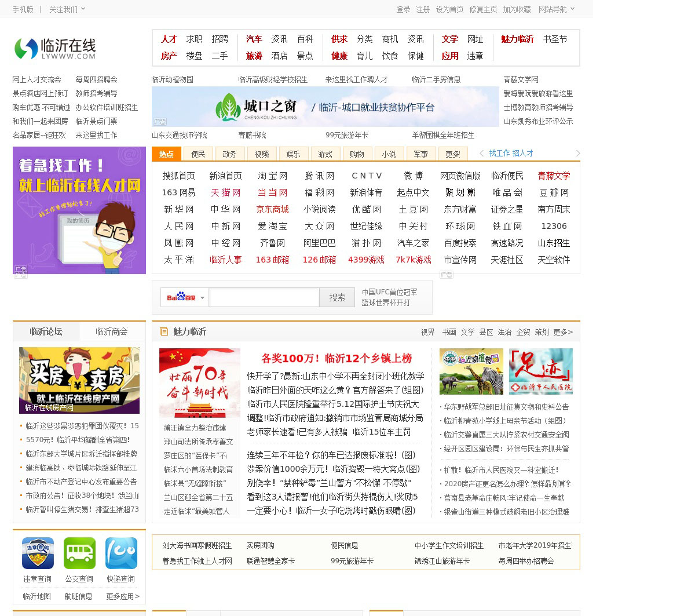Open the 山东招生 site link

(554, 243)
